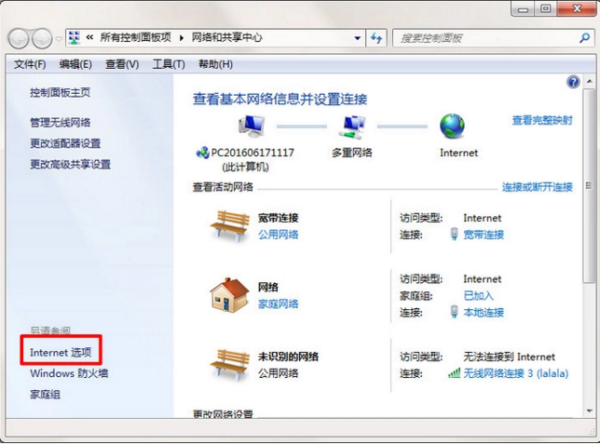
Task: Click the Control Panel icon in the address bar
Action: tap(74, 38)
